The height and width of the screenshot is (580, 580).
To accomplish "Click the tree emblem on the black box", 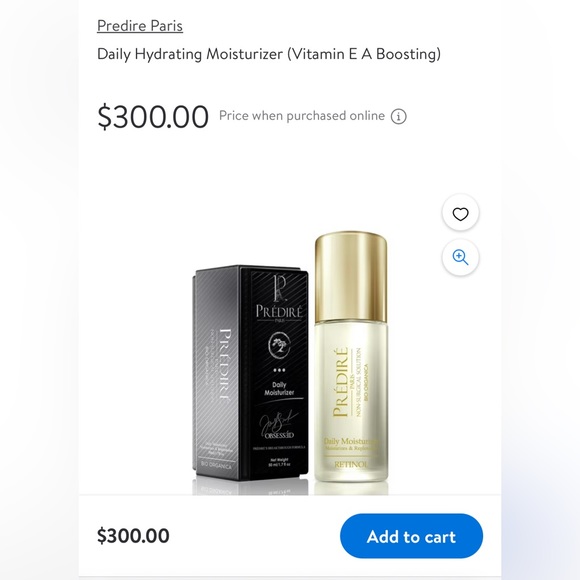I will [x=279, y=346].
